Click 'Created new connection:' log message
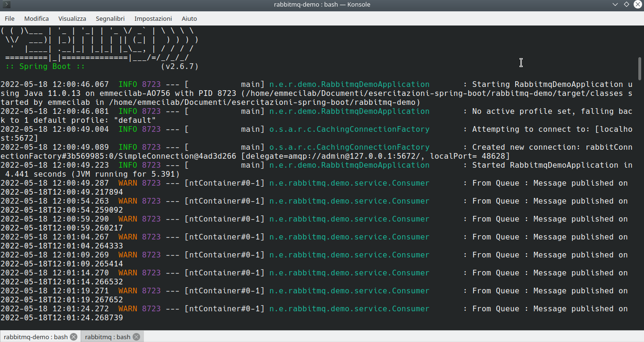 point(526,147)
